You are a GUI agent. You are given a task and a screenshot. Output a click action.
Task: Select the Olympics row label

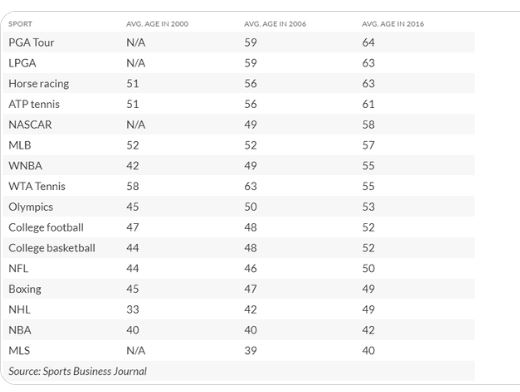31,207
